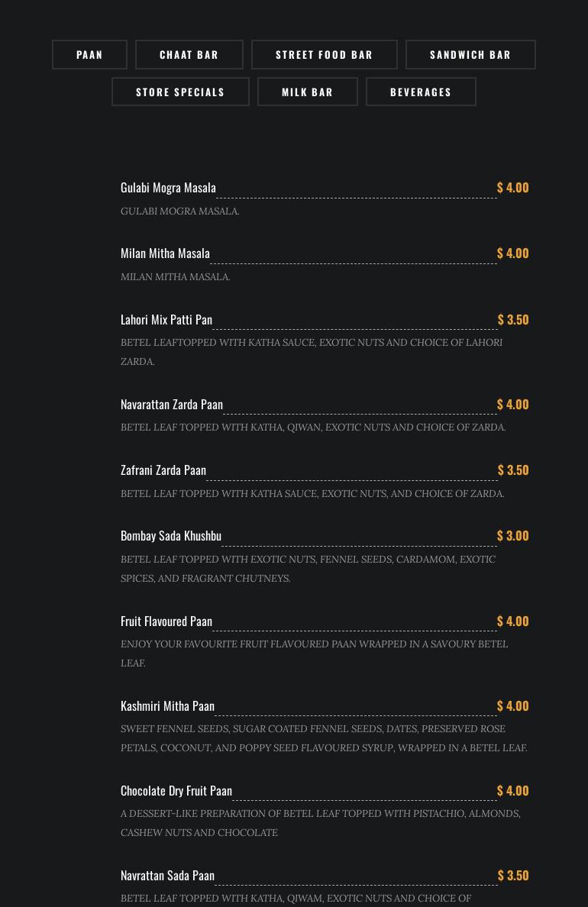Select the Milan Mitha Masala menu item

[x=165, y=253]
